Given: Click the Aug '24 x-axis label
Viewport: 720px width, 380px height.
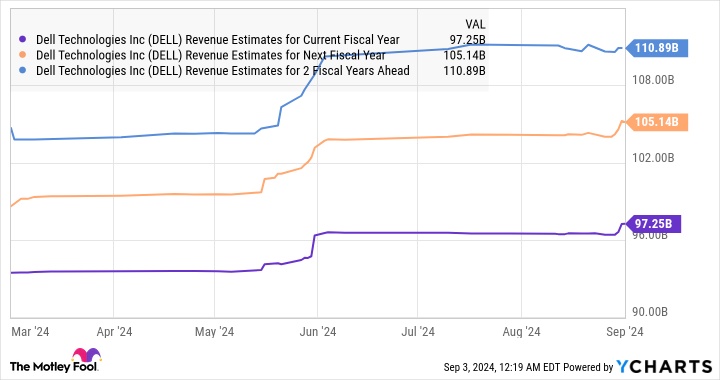Looking at the screenshot, I should click(522, 332).
